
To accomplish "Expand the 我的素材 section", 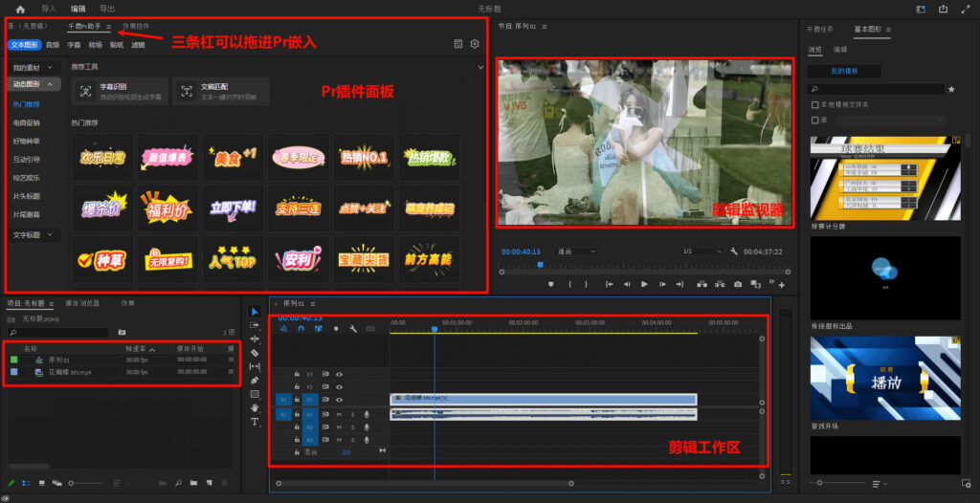I will [33, 67].
